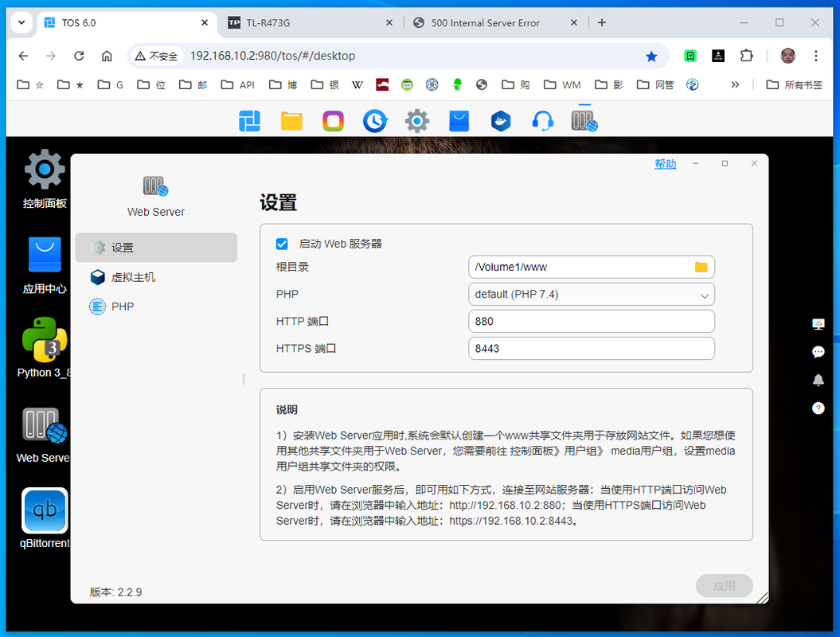
Task: Open the gear control panel icon in taskbar
Action: [417, 121]
